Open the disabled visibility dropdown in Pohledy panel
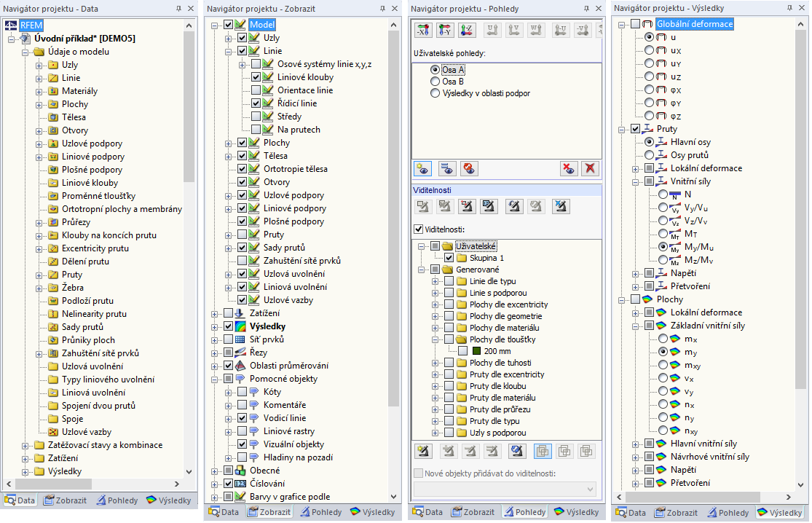This screenshot has width=812, height=523. point(505,489)
